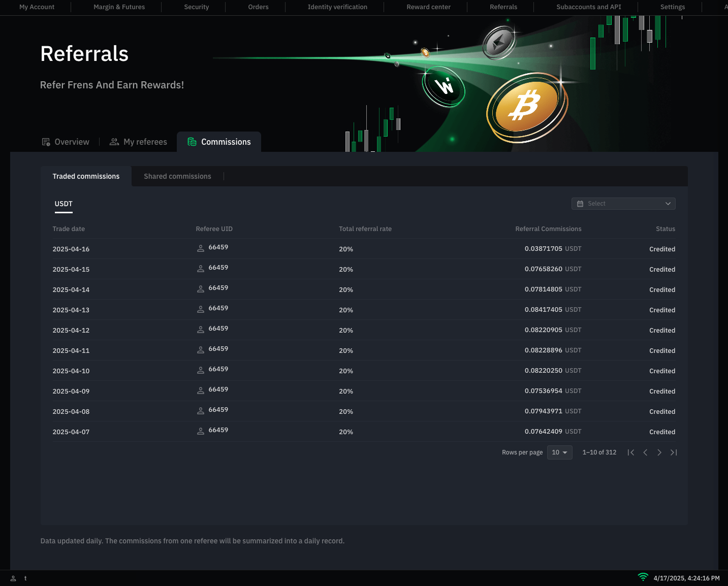Click the Total referral rate header
Screen dimensions: 728x586
[365, 229]
